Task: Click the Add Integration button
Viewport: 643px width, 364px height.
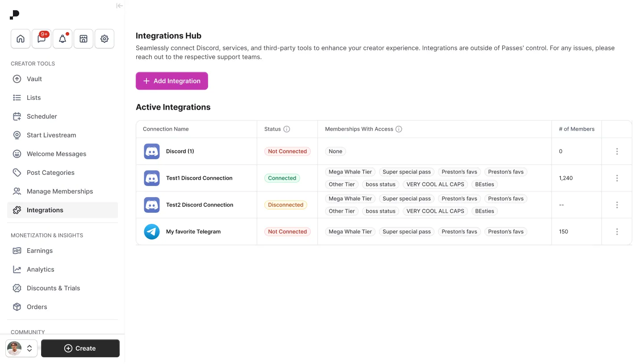Action: point(171,81)
